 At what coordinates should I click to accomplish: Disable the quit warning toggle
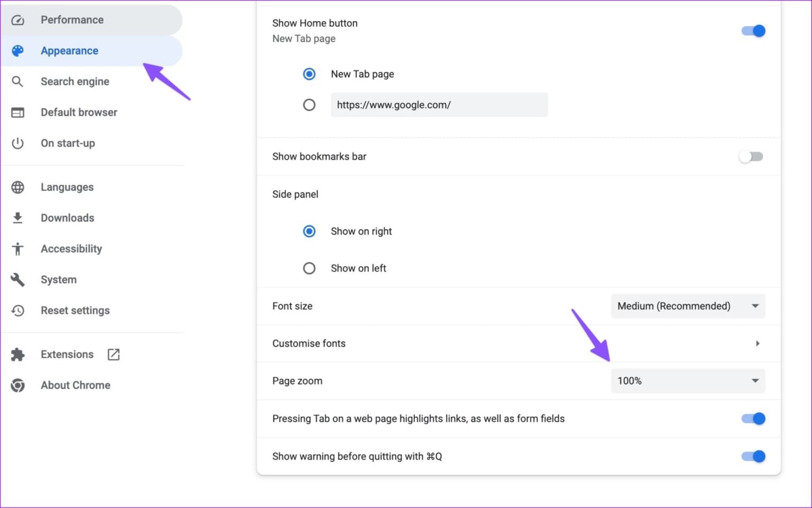pos(753,456)
